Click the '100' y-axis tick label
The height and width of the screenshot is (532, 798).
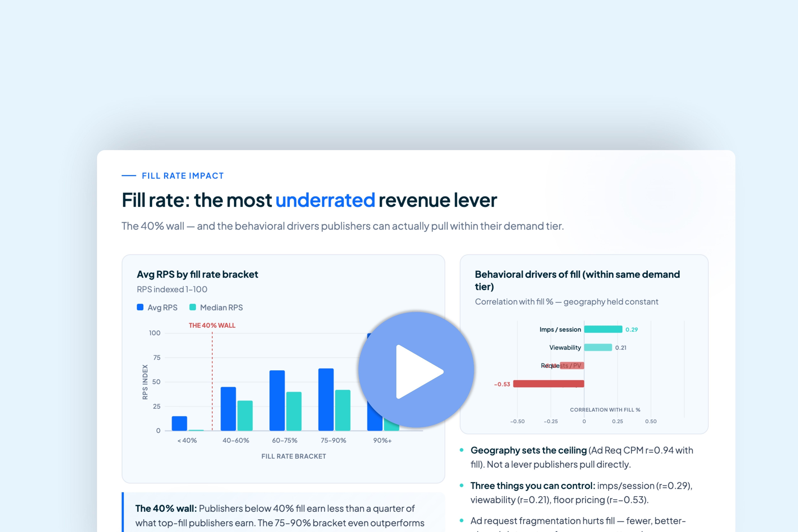point(155,333)
